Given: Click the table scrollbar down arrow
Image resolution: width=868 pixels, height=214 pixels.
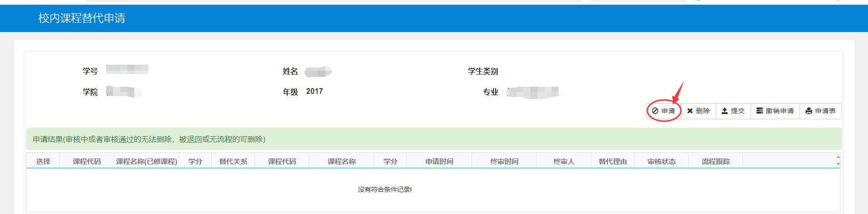Looking at the screenshot, I should coord(838,164).
